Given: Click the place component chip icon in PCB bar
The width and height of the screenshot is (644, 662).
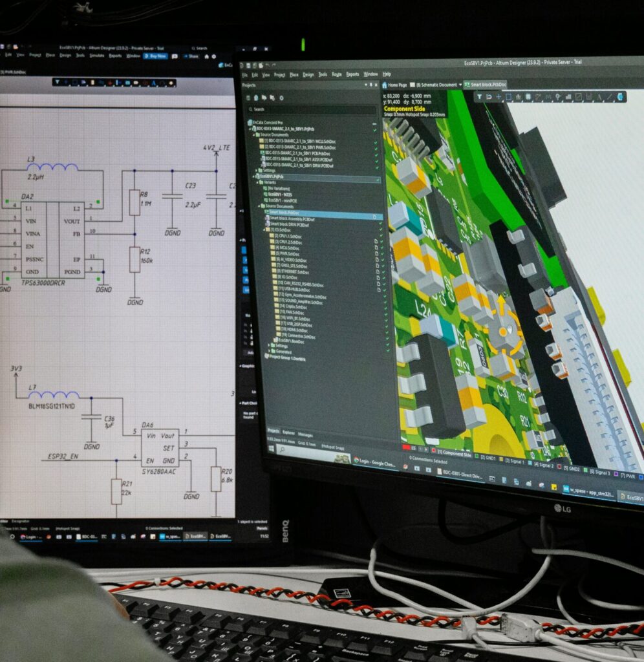Looking at the screenshot, I should (x=528, y=97).
